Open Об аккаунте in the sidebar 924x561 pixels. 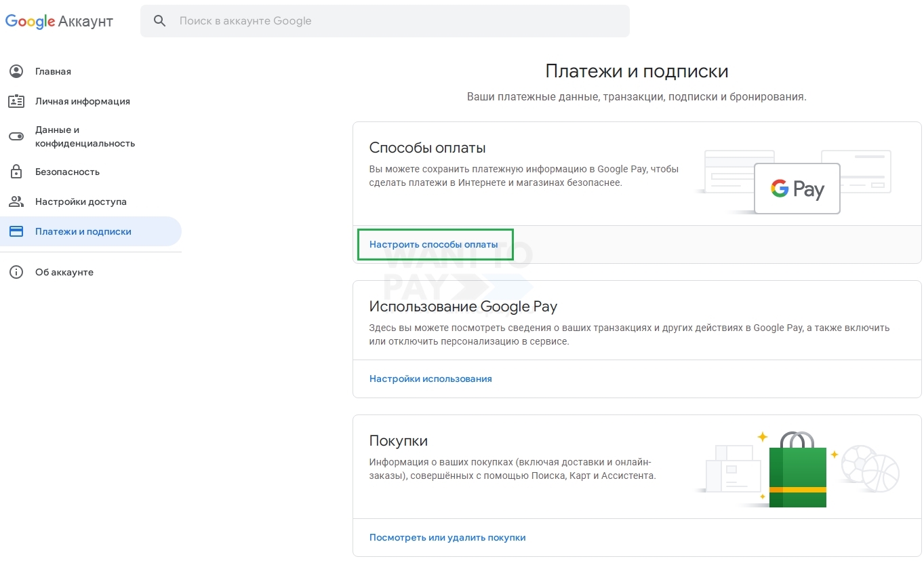tap(64, 272)
